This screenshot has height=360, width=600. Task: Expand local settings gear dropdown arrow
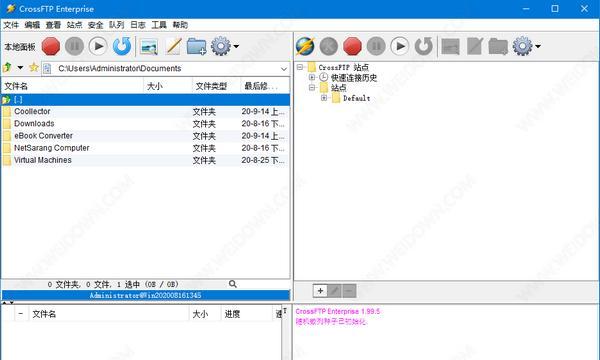pos(236,47)
